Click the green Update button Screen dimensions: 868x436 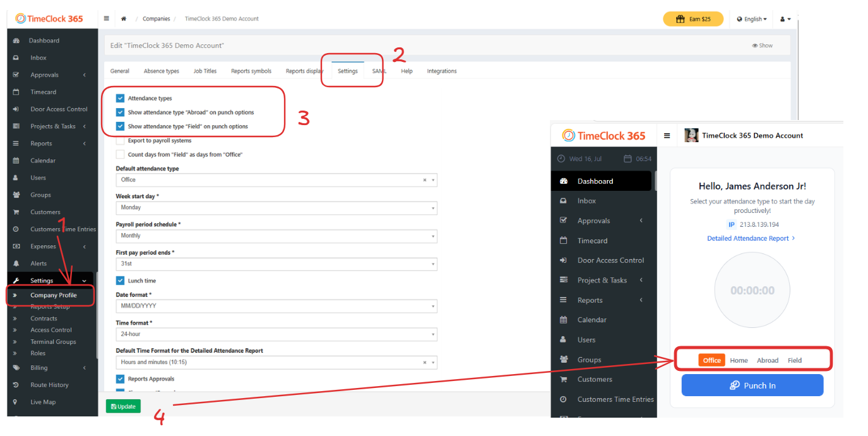pyautogui.click(x=123, y=406)
